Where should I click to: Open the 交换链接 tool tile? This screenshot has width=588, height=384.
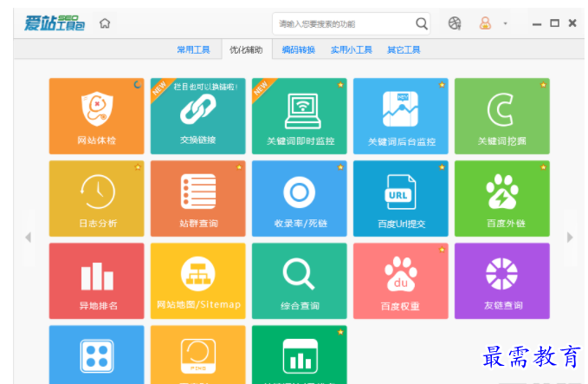click(x=198, y=116)
